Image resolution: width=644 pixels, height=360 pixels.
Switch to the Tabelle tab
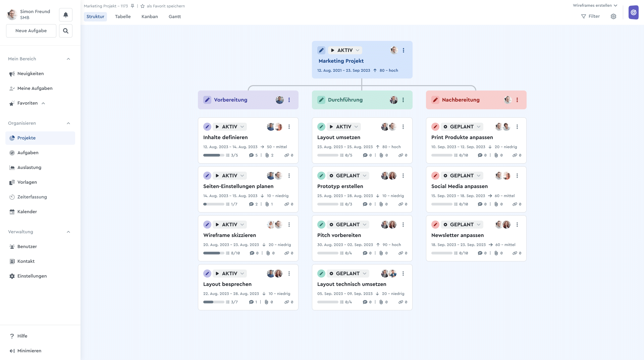tap(123, 17)
